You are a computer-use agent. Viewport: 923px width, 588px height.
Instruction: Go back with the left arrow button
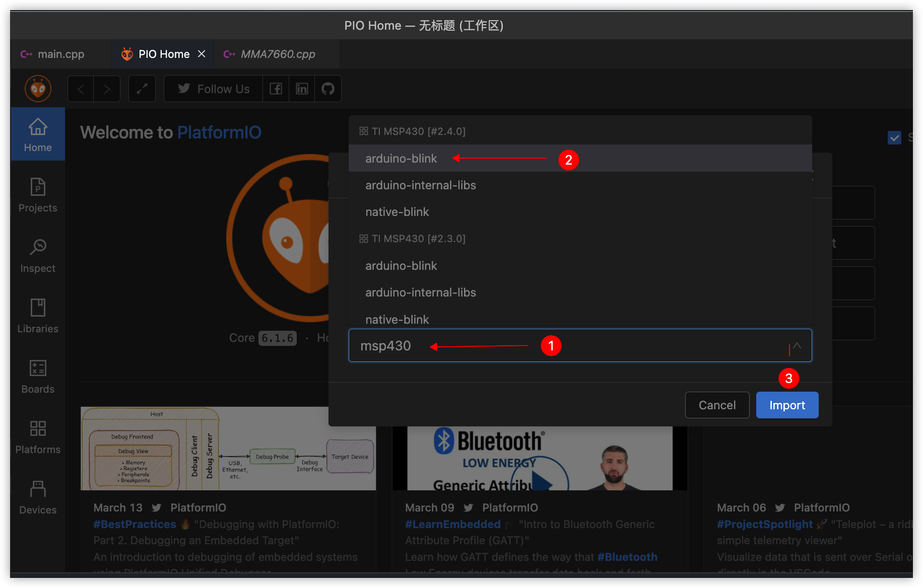[x=81, y=89]
